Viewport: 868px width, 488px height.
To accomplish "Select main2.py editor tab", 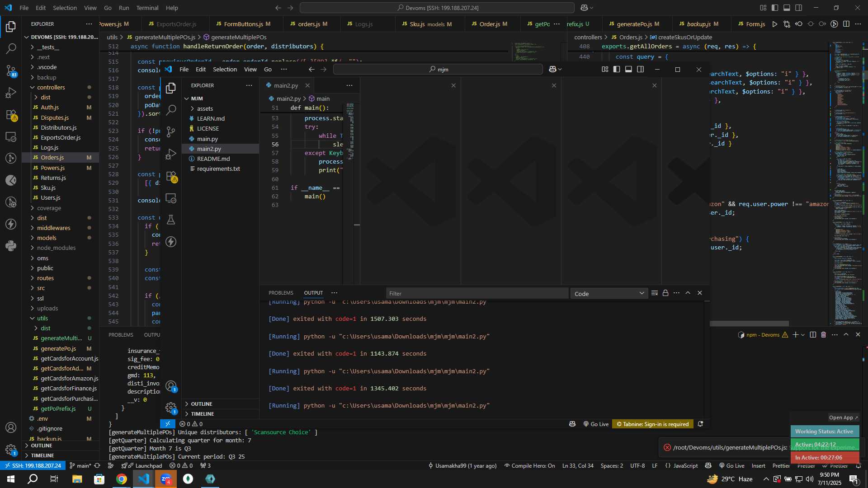I will click(286, 85).
